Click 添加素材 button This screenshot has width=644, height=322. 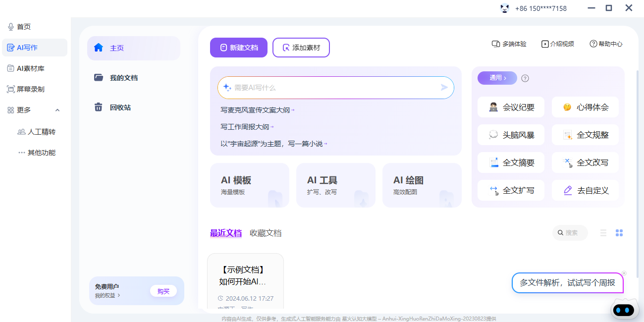(301, 48)
